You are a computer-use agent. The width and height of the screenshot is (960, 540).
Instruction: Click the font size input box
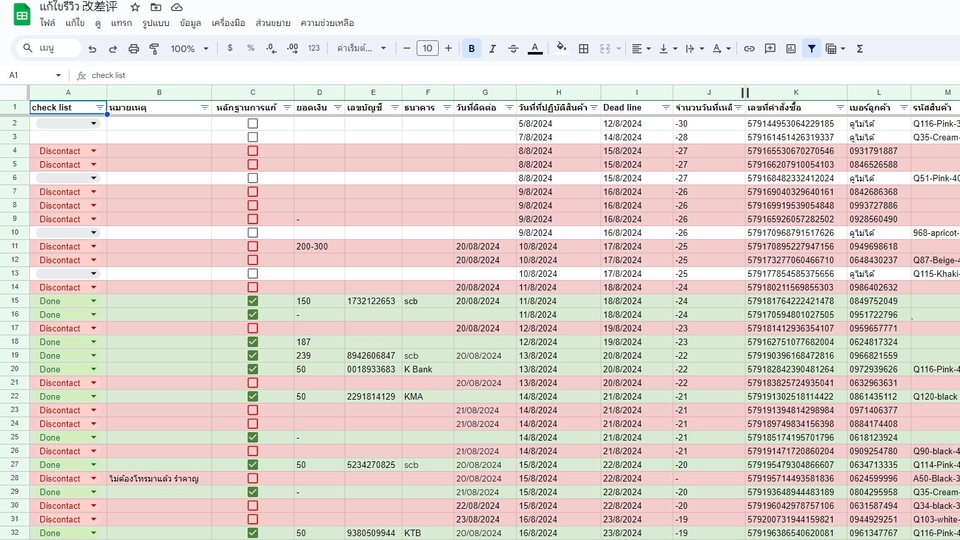point(427,48)
